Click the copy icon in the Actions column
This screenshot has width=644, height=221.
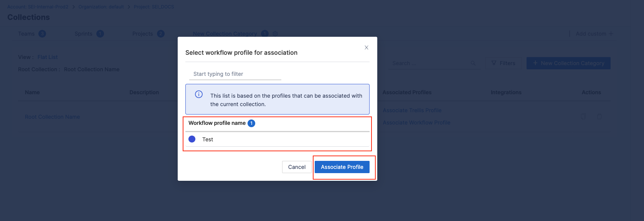(583, 116)
